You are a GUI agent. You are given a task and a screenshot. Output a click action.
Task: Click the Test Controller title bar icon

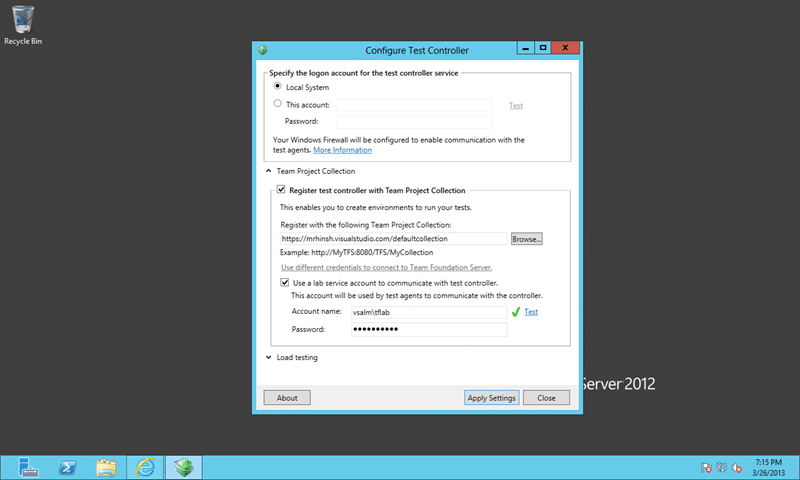[x=263, y=50]
